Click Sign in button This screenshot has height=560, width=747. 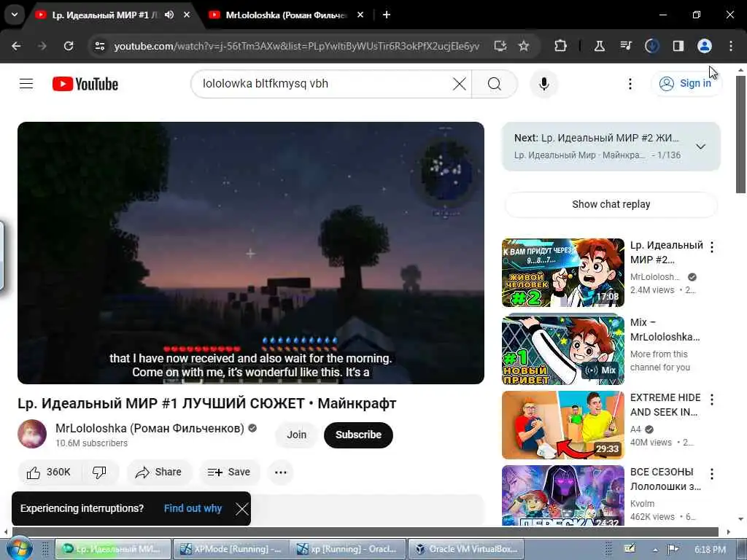click(686, 83)
